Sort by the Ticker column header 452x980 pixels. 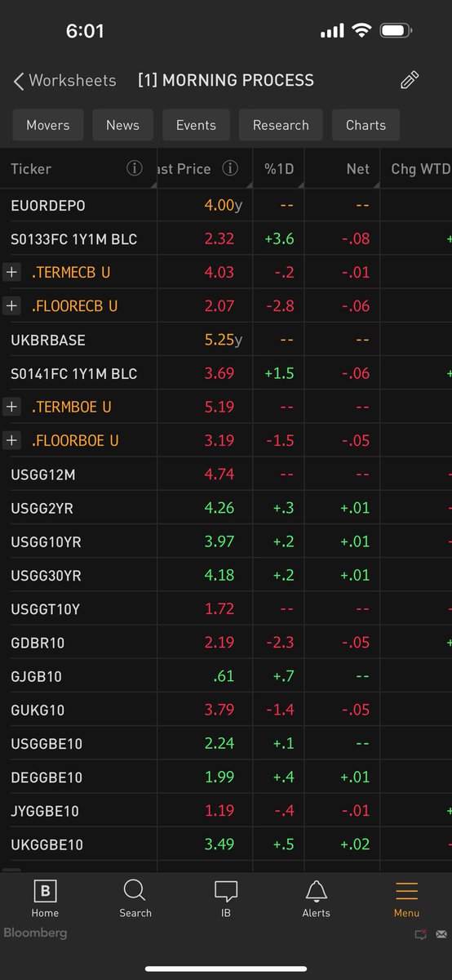[x=31, y=168]
